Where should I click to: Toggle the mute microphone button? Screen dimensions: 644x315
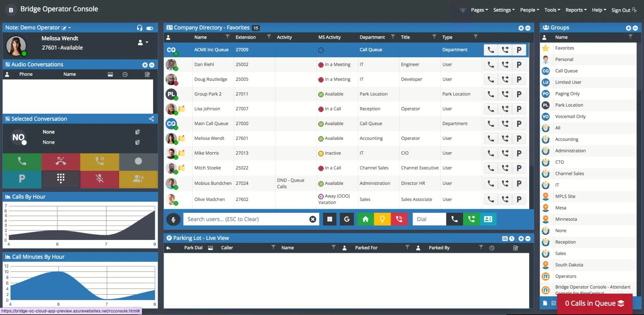pos(99,178)
